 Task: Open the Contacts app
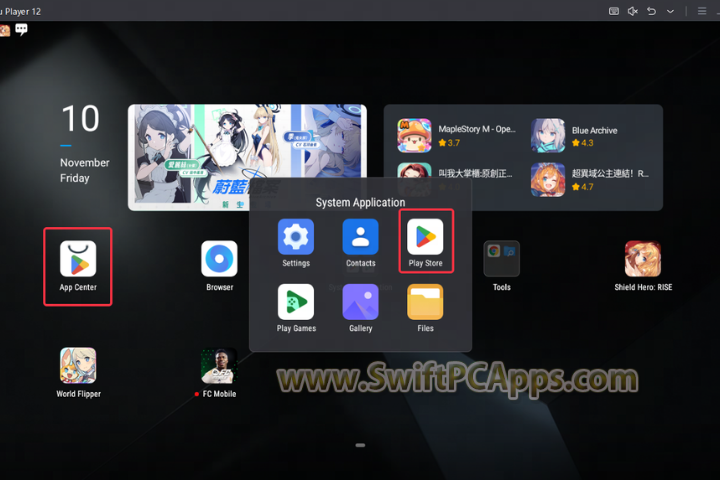360,237
